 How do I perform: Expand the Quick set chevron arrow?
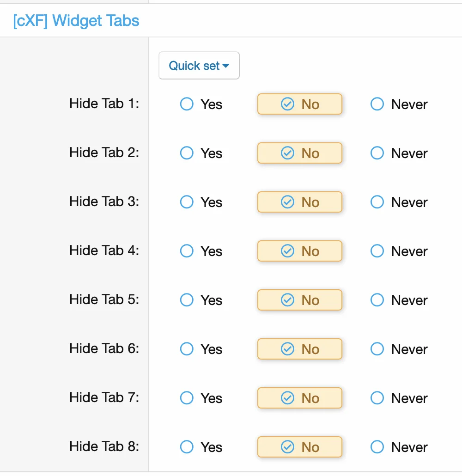(x=225, y=65)
